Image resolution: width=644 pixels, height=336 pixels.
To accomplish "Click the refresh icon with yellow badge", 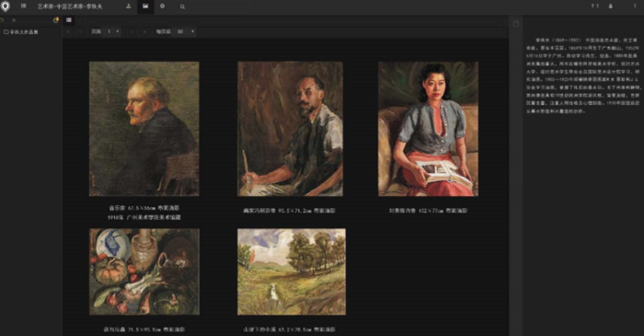I will click(x=56, y=19).
